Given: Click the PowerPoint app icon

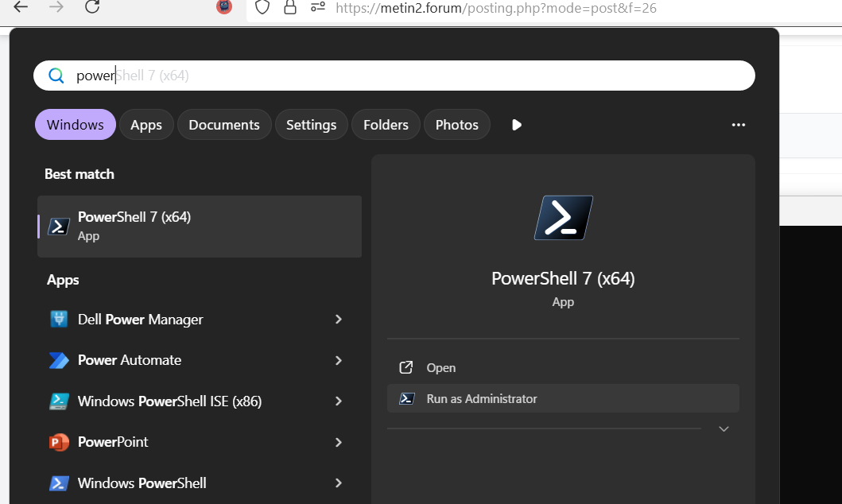Looking at the screenshot, I should 59,442.
